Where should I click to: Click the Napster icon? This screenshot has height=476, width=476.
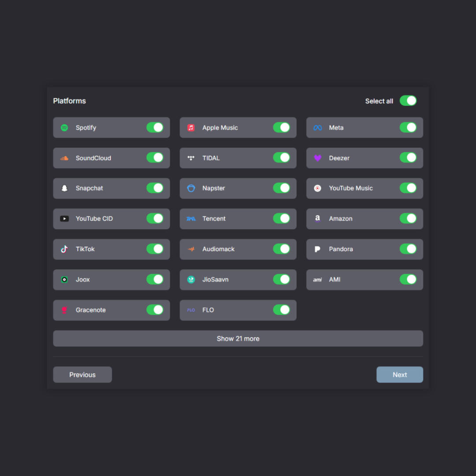191,188
